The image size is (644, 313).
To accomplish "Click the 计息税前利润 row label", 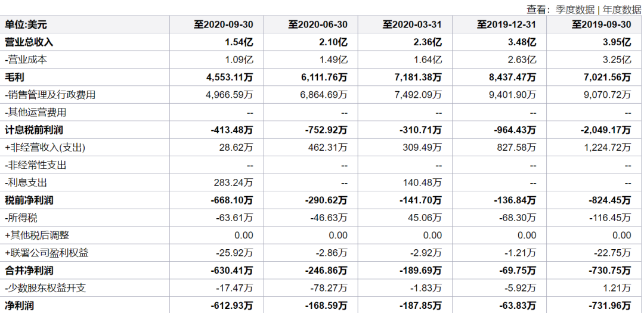I will [x=33, y=130].
